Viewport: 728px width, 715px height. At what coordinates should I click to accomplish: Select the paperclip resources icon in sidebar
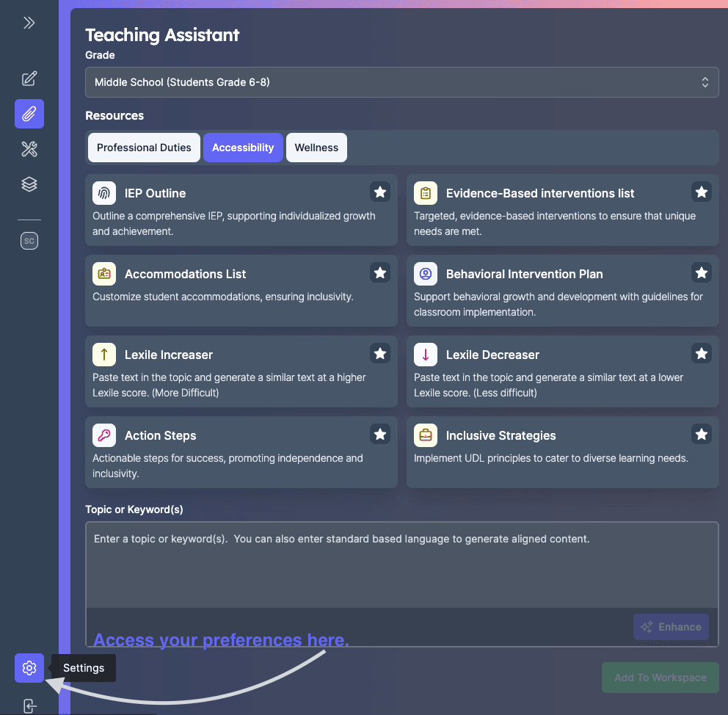coord(29,114)
